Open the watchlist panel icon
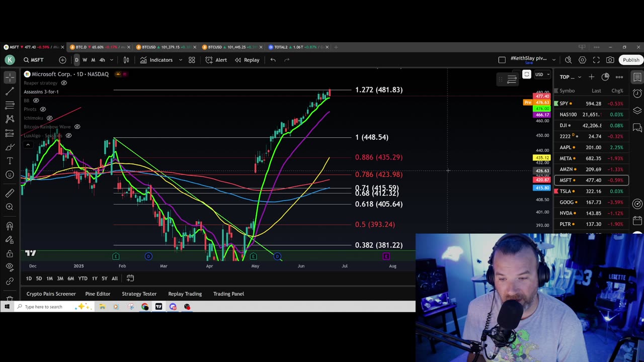The image size is (644, 362). pyautogui.click(x=637, y=77)
